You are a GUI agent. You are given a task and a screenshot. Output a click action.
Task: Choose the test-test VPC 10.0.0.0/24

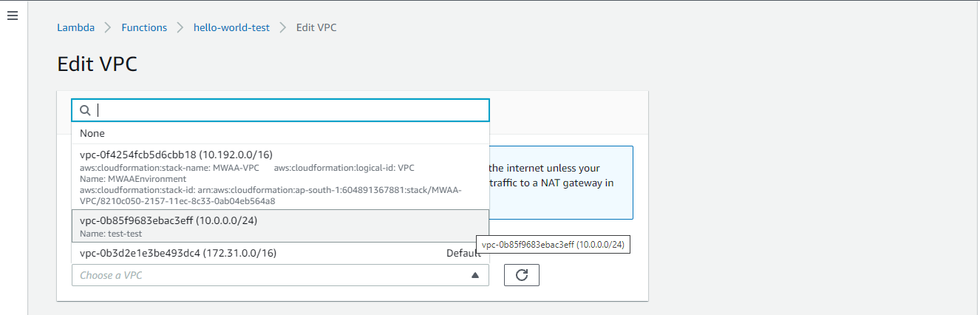click(x=169, y=220)
